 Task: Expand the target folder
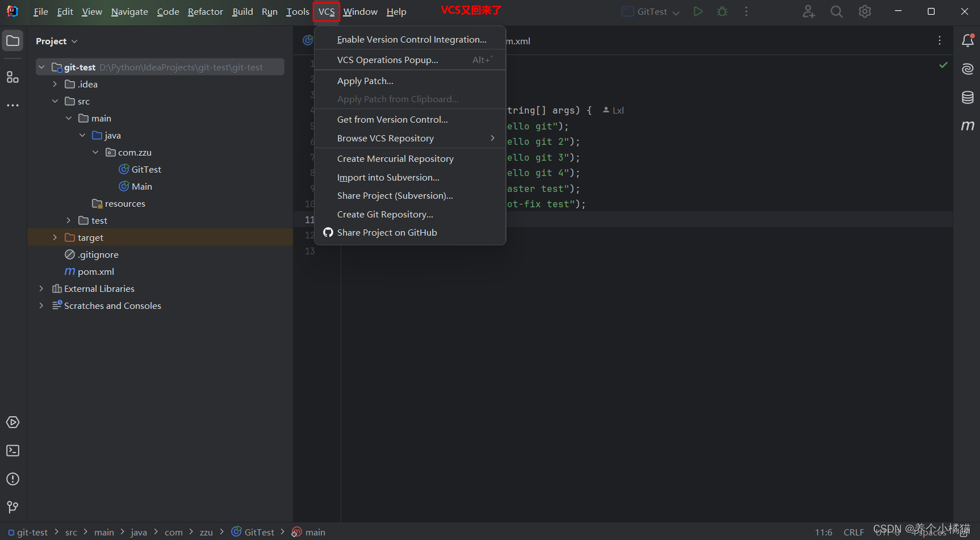[x=55, y=237]
